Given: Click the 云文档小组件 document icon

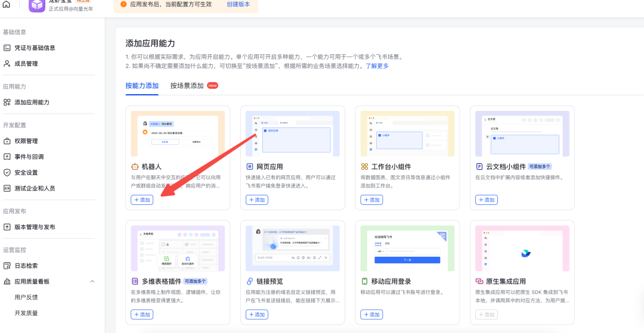Looking at the screenshot, I should 479,167.
